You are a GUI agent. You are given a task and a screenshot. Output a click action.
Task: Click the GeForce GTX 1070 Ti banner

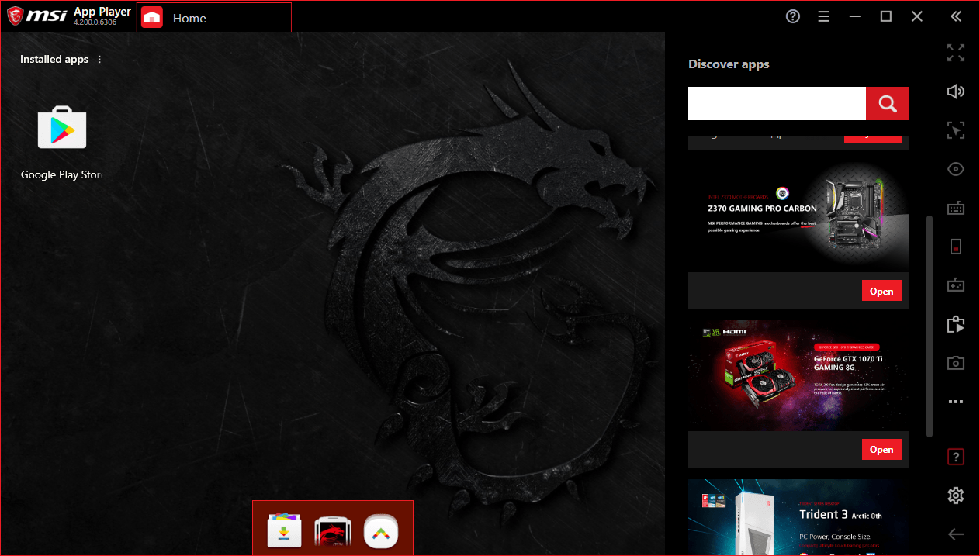(798, 375)
